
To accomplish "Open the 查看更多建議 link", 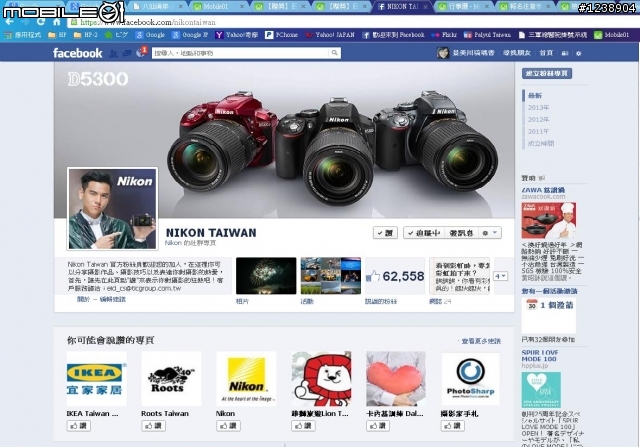I will [481, 341].
